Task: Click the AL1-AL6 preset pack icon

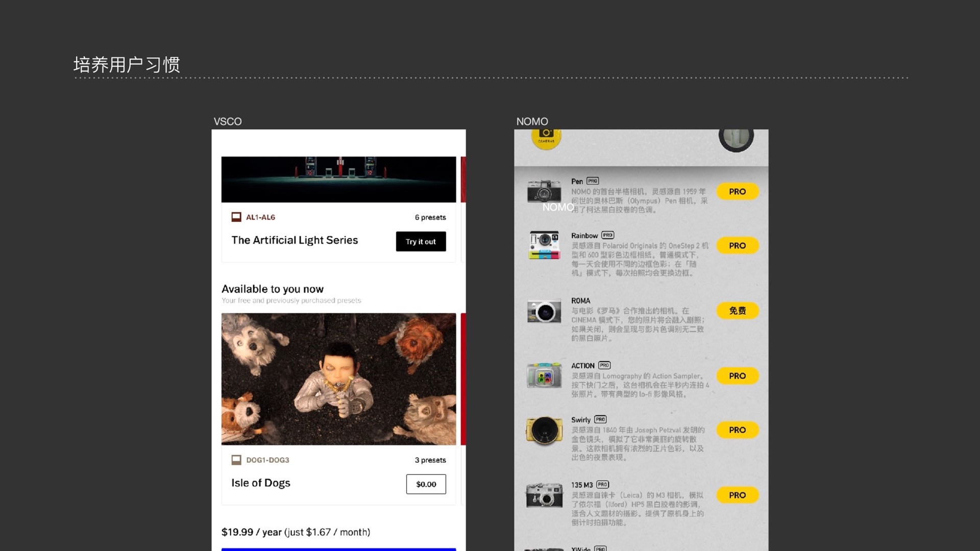Action: 236,217
